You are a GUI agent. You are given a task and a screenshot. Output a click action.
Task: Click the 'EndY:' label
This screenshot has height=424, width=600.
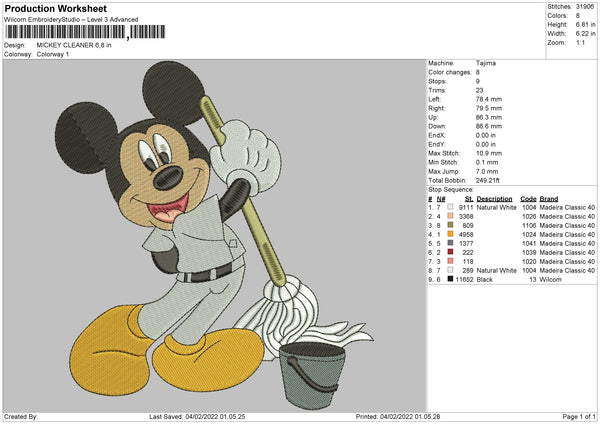437,144
